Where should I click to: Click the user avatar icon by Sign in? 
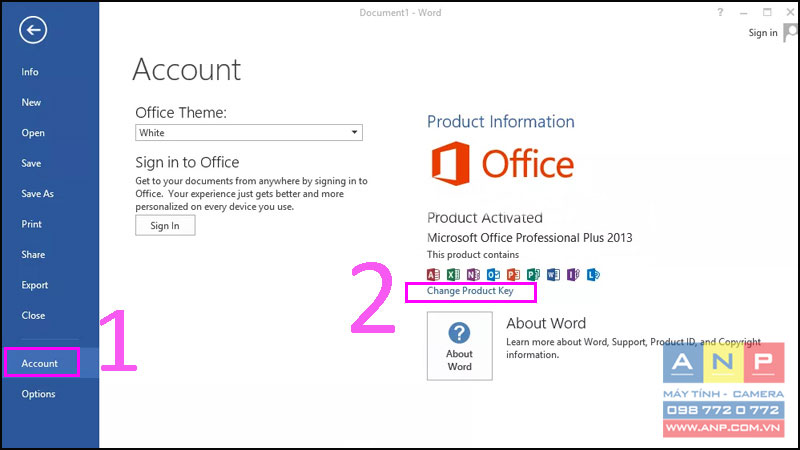click(791, 33)
